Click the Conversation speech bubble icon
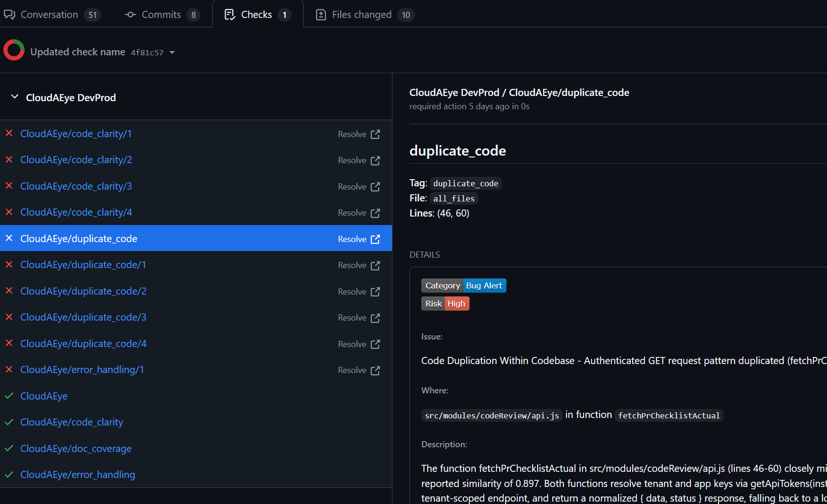The width and height of the screenshot is (827, 504). click(9, 14)
